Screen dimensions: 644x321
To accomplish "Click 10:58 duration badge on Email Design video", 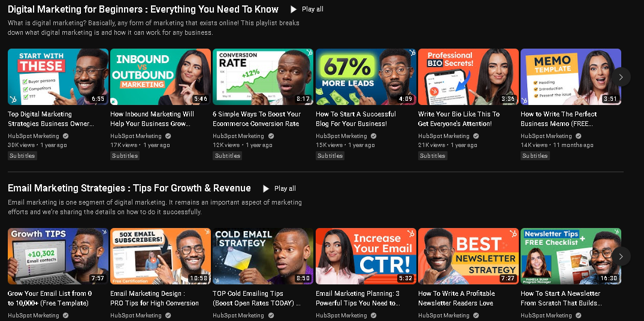I will point(199,278).
